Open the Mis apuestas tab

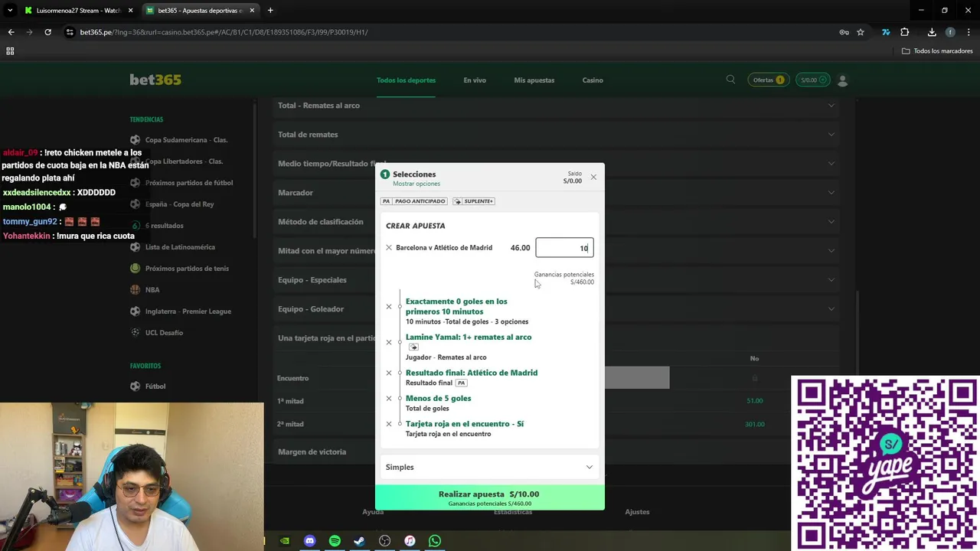pos(534,80)
